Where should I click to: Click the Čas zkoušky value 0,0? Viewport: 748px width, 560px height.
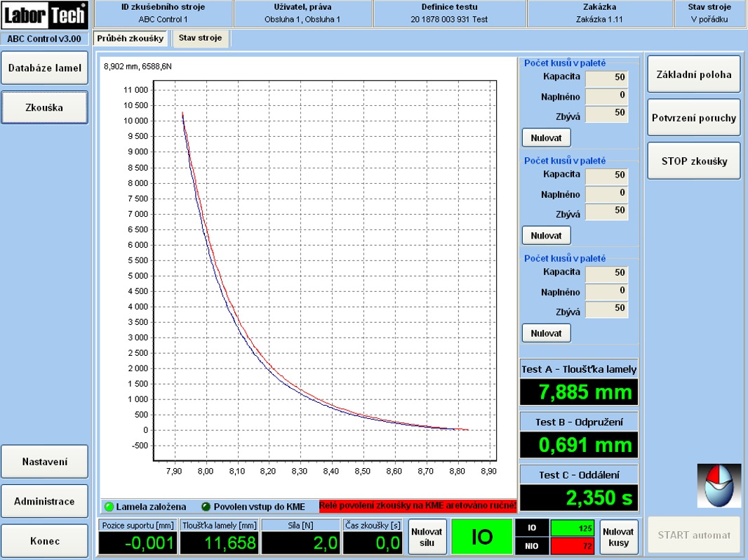tap(373, 543)
